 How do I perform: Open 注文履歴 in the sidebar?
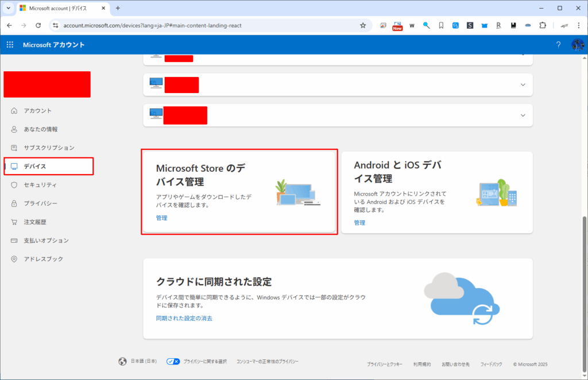[35, 222]
